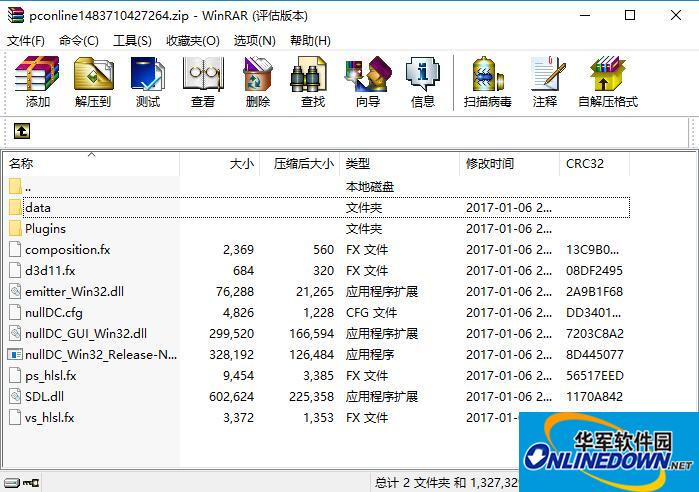Open the 查看 (View) tool
Image resolution: width=699 pixels, height=492 pixels.
[x=202, y=81]
